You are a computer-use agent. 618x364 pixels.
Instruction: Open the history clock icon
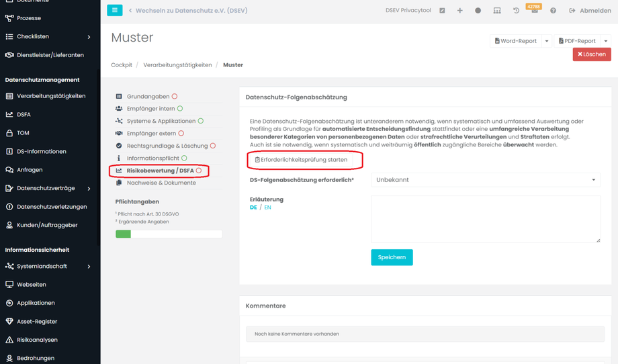click(516, 11)
